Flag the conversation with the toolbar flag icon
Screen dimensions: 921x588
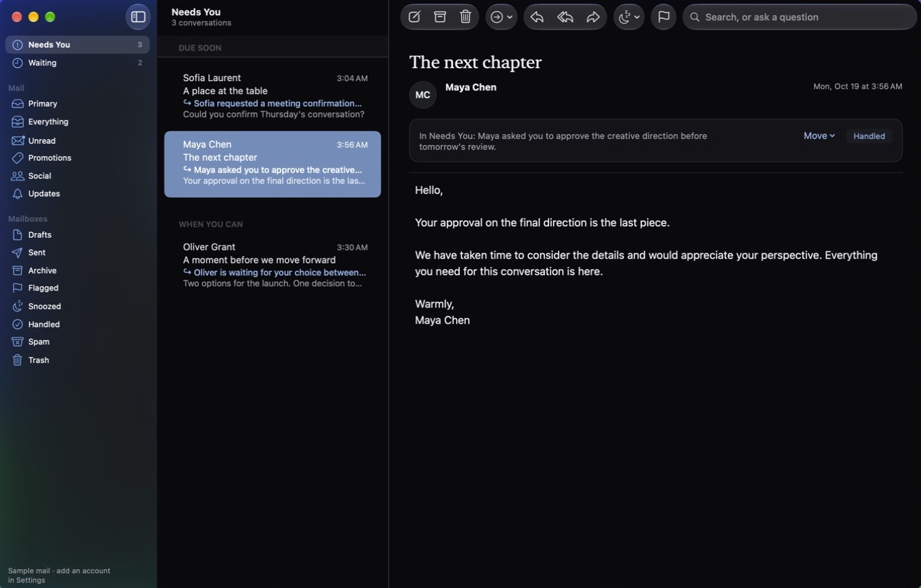(663, 17)
